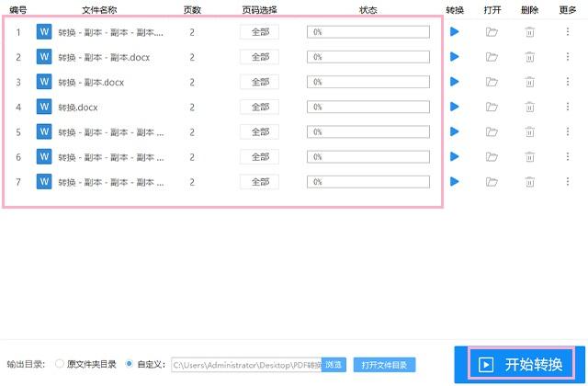588x386 pixels.
Task: Open folder for 转换 - 副本.docx row 3
Action: click(x=492, y=82)
